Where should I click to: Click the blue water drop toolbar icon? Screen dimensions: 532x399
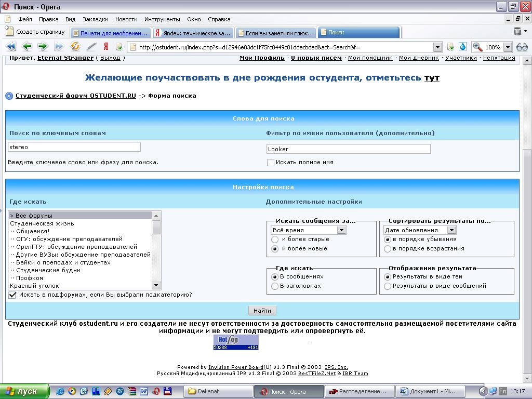pyautogui.click(x=462, y=46)
